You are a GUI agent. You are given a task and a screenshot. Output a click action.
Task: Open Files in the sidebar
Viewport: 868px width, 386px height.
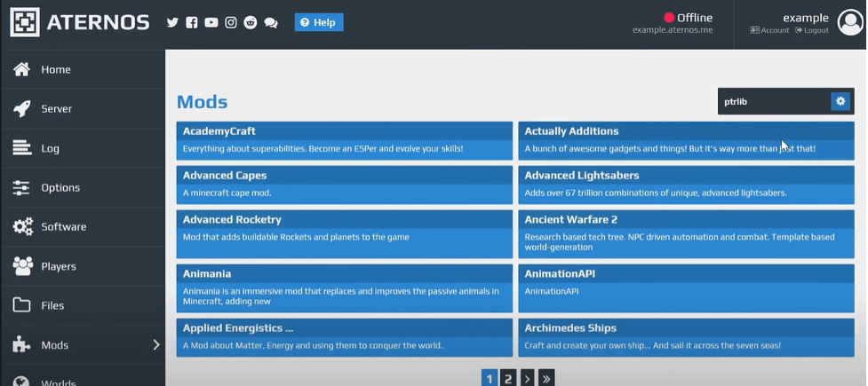pyautogui.click(x=83, y=305)
